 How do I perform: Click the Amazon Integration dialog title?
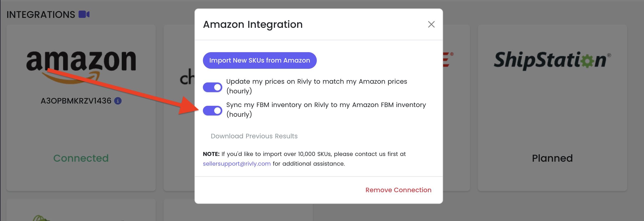[x=253, y=25]
